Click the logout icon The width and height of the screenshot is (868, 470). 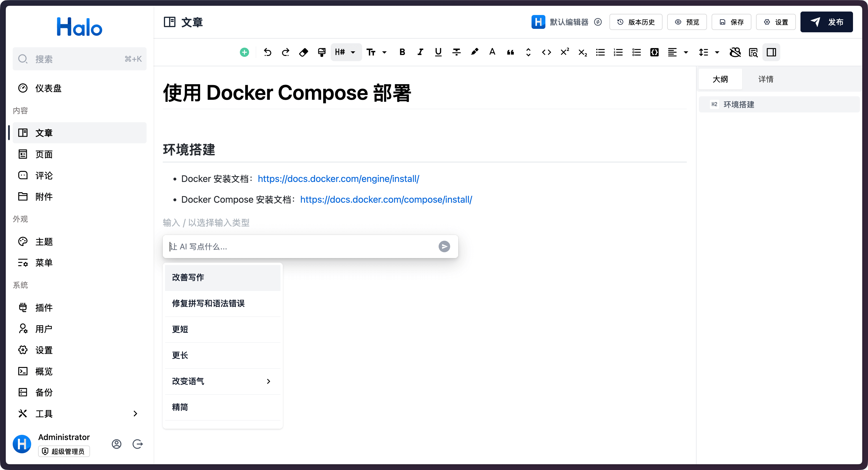137,444
